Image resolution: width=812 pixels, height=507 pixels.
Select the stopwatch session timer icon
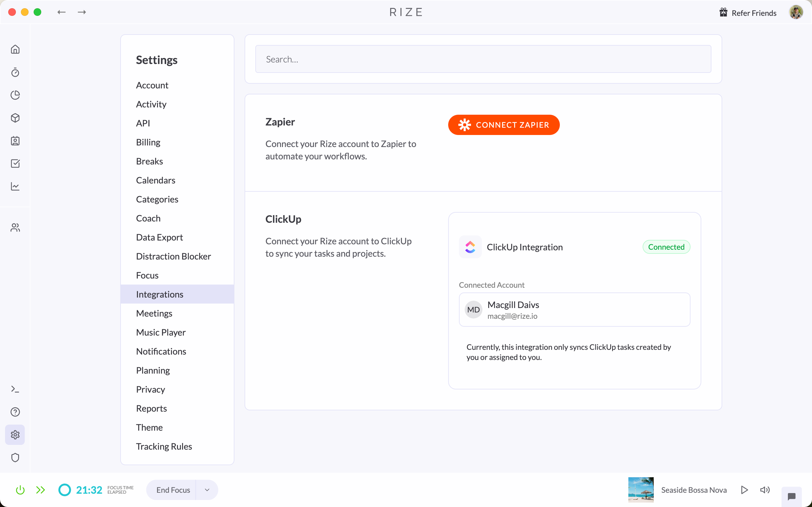[x=15, y=73]
